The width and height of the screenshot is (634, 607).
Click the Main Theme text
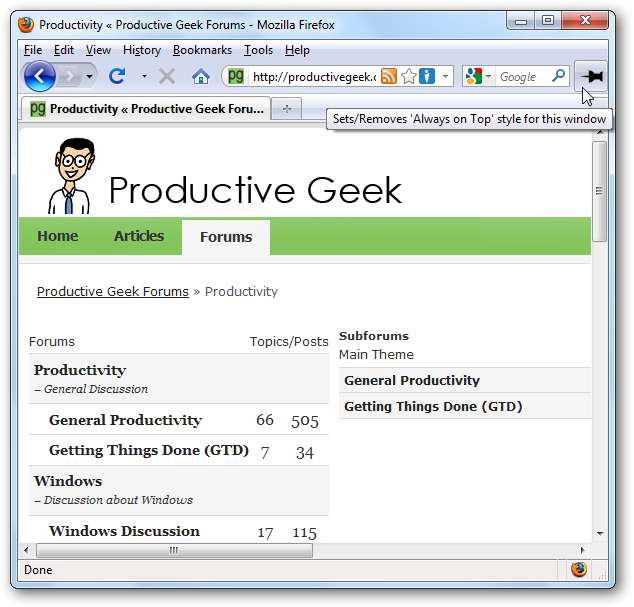pos(376,355)
